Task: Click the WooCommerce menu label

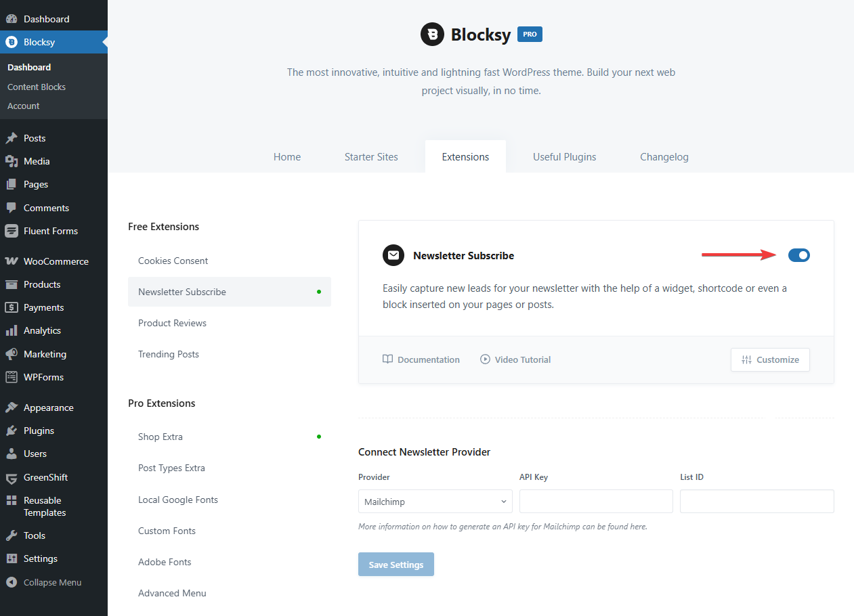Action: [x=56, y=261]
